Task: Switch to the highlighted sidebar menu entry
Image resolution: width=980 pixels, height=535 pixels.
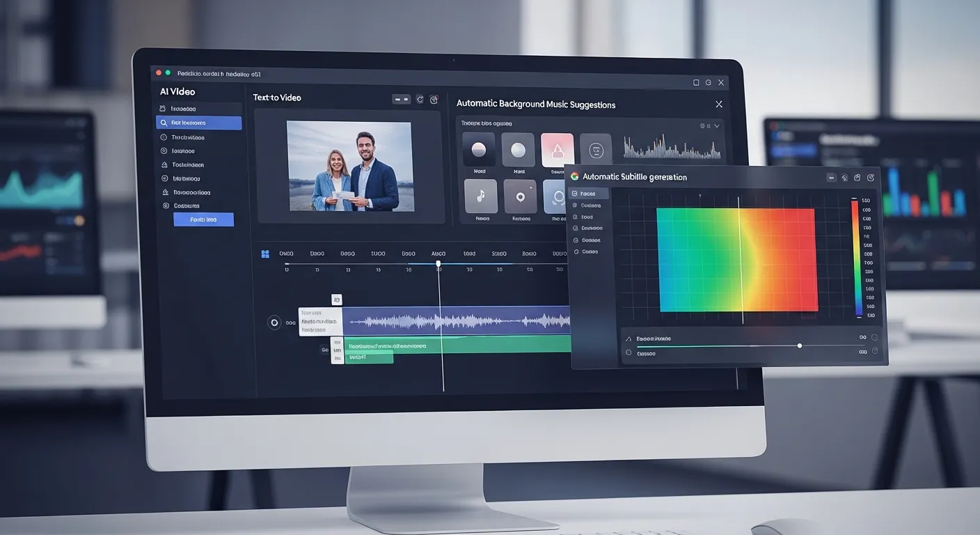Action: click(x=200, y=122)
